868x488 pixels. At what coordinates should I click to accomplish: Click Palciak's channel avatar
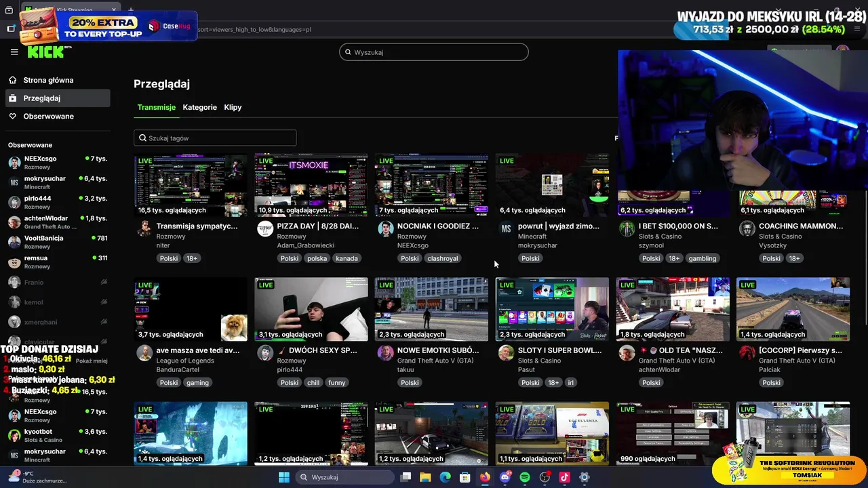click(747, 352)
